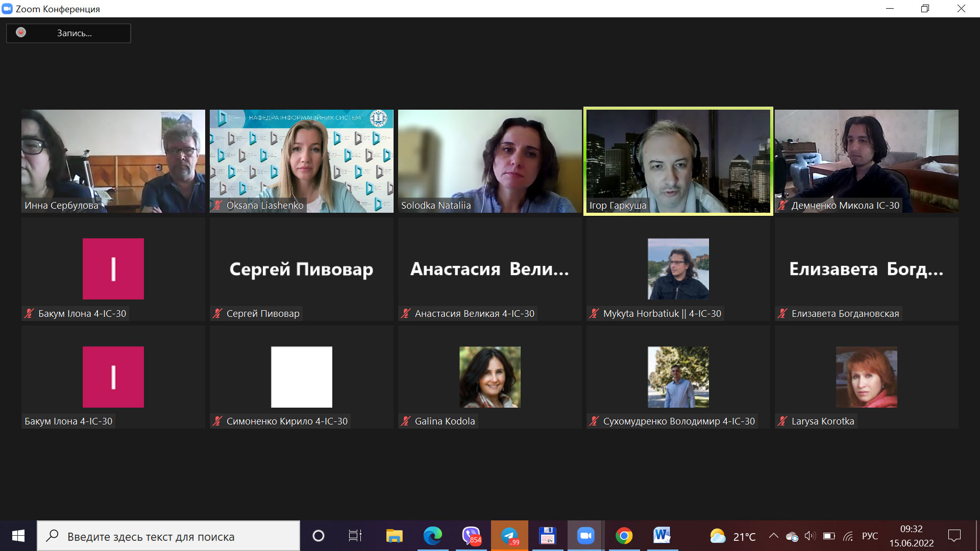980x551 pixels.
Task: Open Word from the taskbar
Action: 661,536
